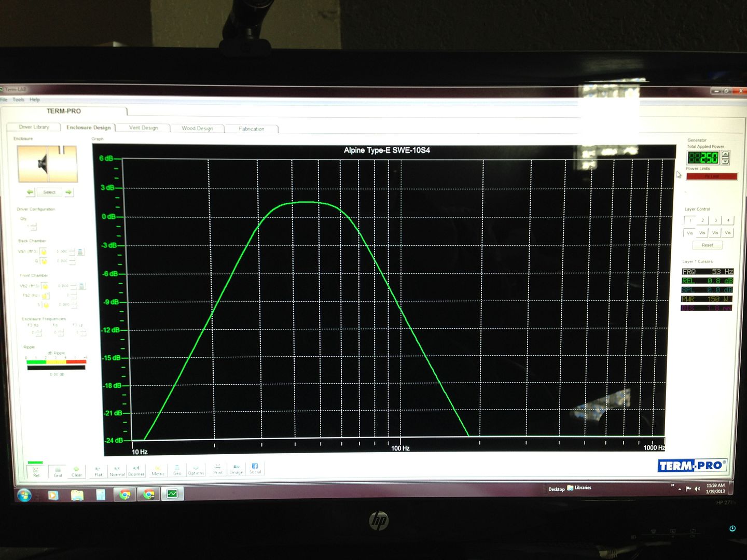Share via the Facebook Social icon
Viewport: 747px width, 560px height.
pyautogui.click(x=255, y=468)
